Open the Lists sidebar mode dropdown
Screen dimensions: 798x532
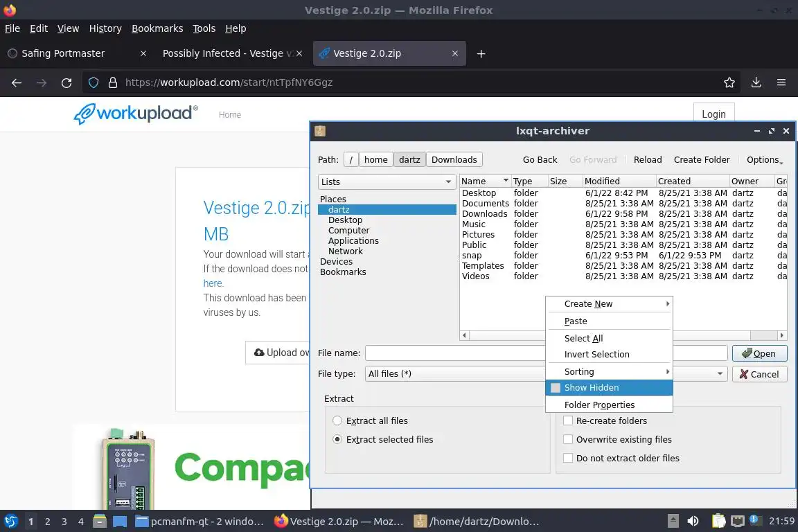(x=387, y=181)
